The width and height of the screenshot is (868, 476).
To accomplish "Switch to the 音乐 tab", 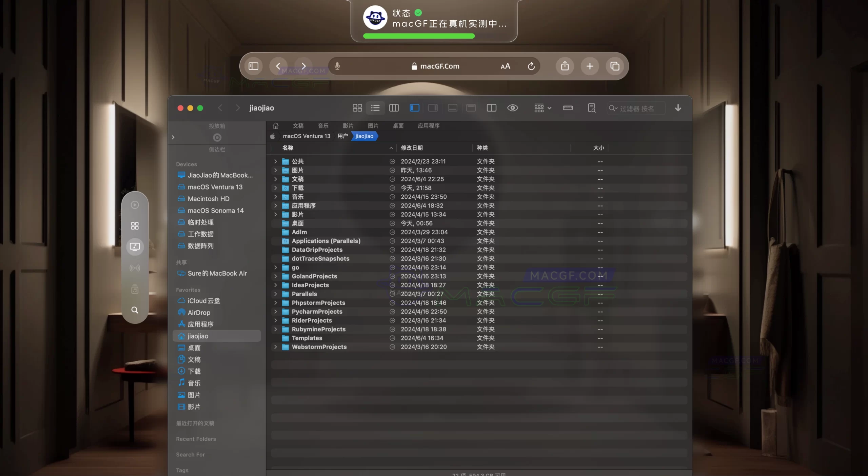I will coord(322,126).
